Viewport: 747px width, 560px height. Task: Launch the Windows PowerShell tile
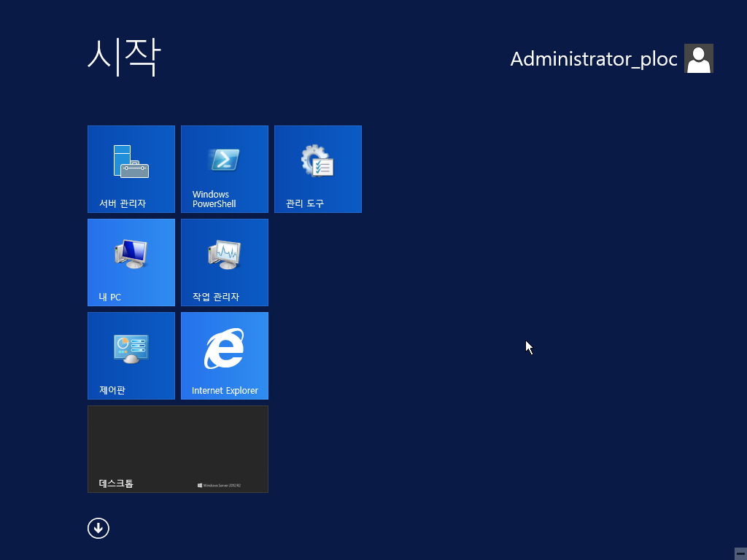[x=225, y=169]
